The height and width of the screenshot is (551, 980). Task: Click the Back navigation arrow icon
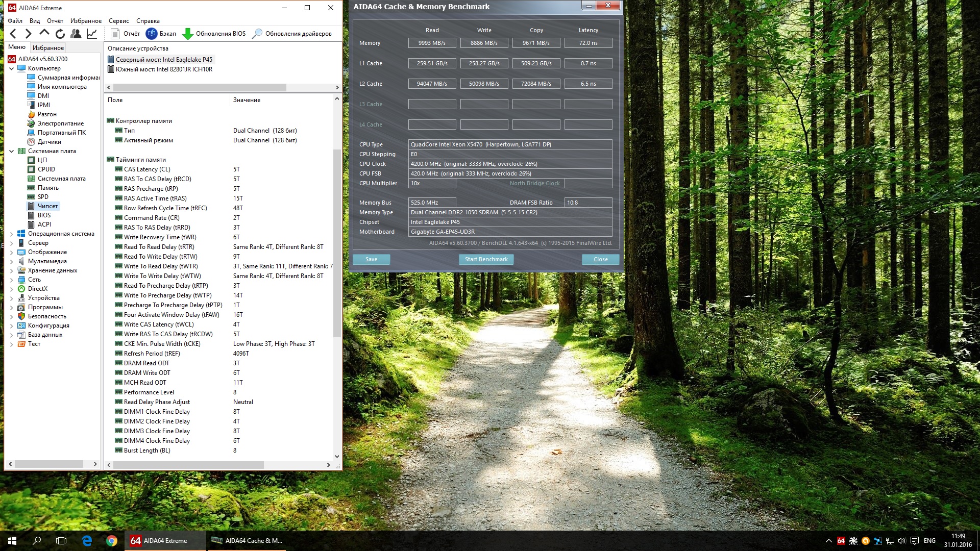(13, 34)
